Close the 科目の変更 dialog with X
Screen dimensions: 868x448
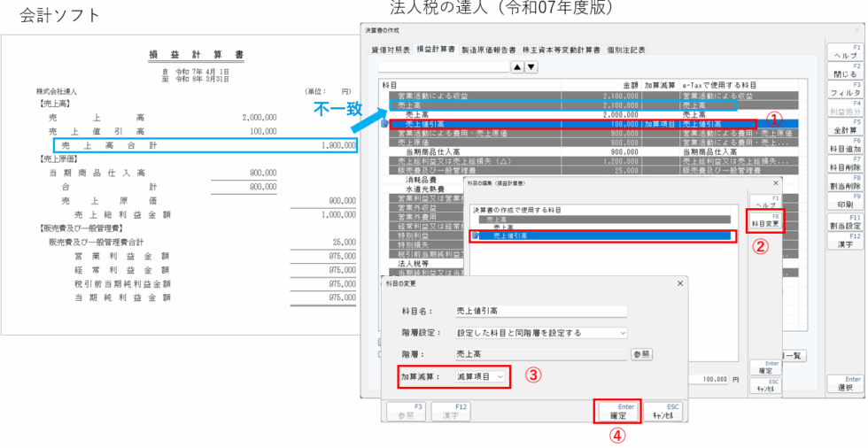[x=680, y=282]
